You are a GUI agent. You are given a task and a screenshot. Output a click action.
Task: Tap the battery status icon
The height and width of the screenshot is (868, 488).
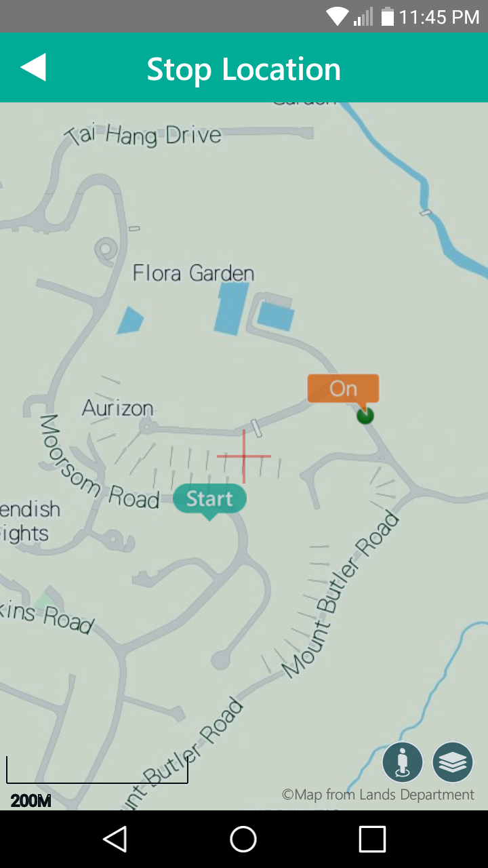[388, 16]
